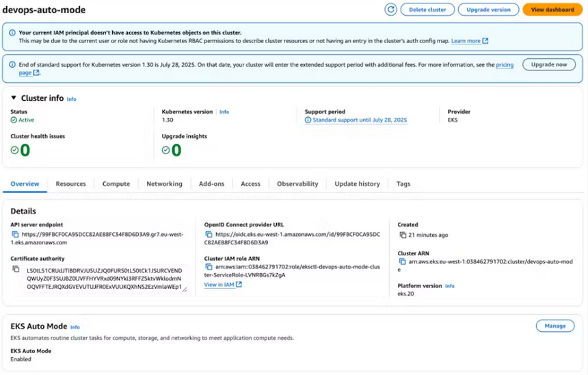Copy the Cluster ARN value
The width and height of the screenshot is (588, 375).
(402, 261)
